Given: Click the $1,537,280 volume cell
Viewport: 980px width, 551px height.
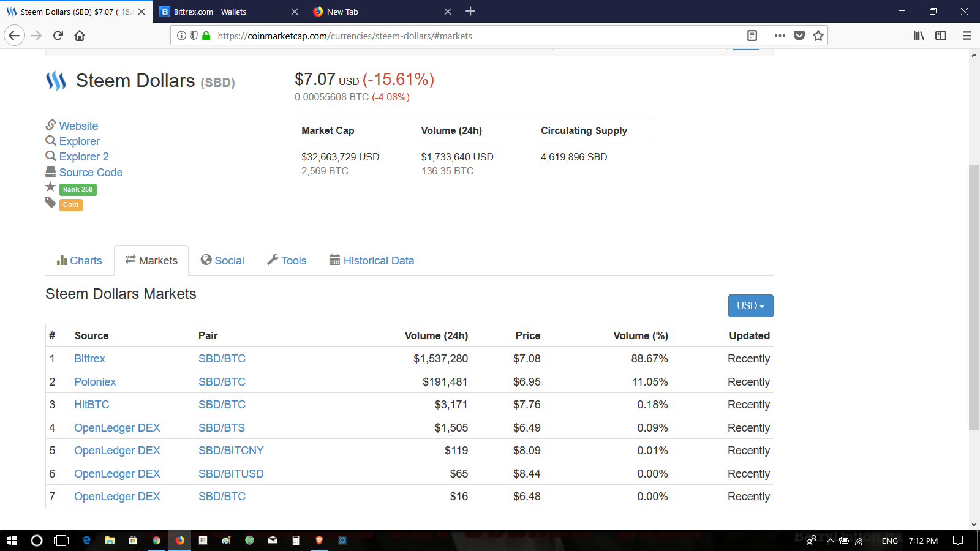Looking at the screenshot, I should [x=440, y=359].
